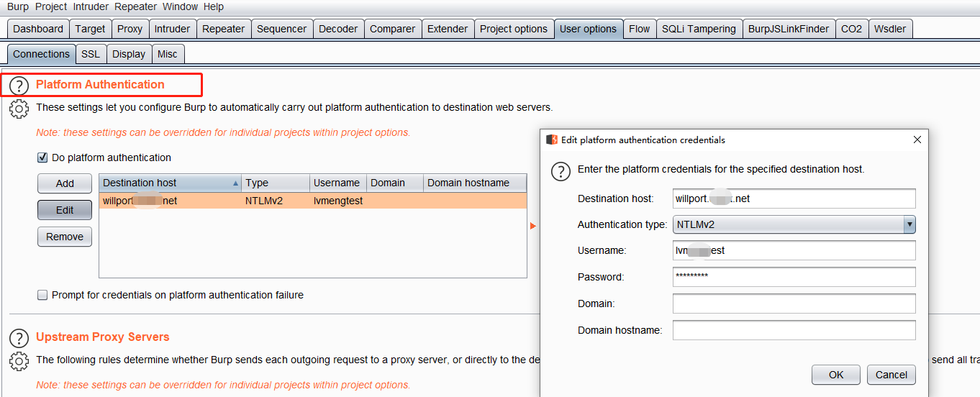Image resolution: width=980 pixels, height=397 pixels.
Task: Sort table by Destination host column
Action: 171,183
